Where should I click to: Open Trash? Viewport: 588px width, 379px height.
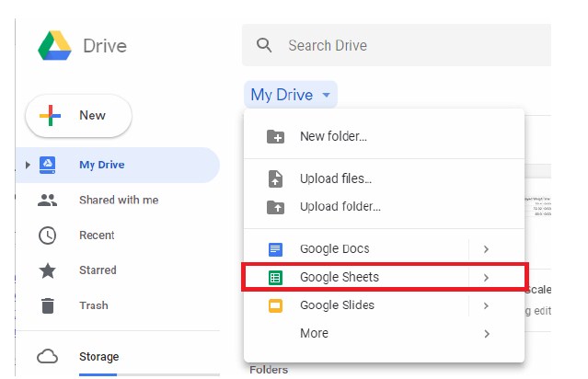tap(94, 305)
